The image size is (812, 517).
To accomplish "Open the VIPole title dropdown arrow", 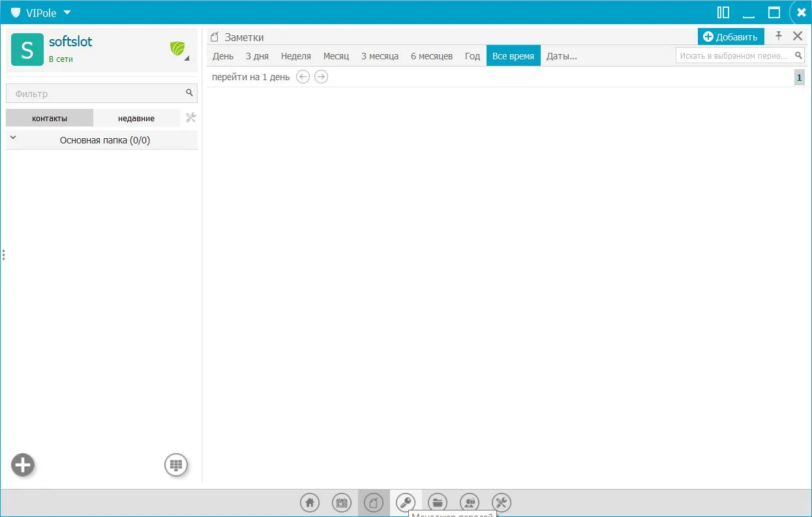I will pos(67,12).
